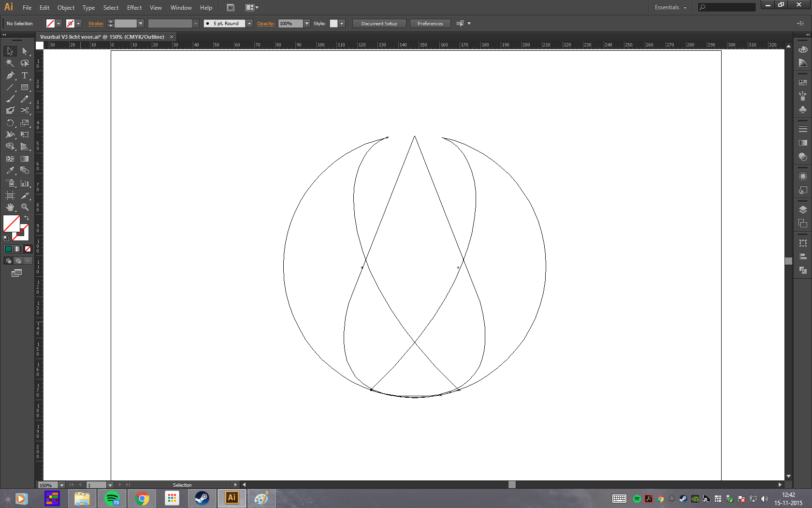The image size is (812, 508).
Task: Click the Fill swatch in toolbox
Action: click(x=12, y=224)
